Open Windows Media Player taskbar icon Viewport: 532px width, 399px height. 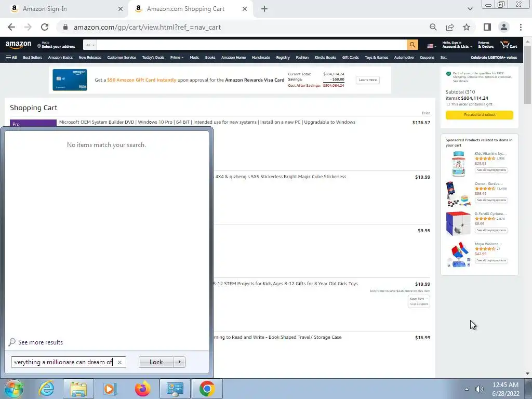pyautogui.click(x=109, y=389)
